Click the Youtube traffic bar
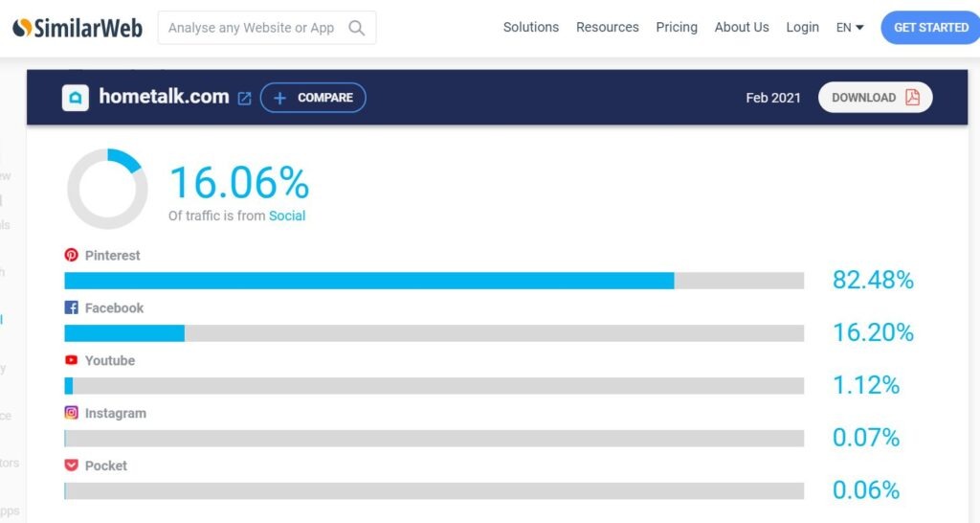This screenshot has height=523, width=980. [x=434, y=386]
